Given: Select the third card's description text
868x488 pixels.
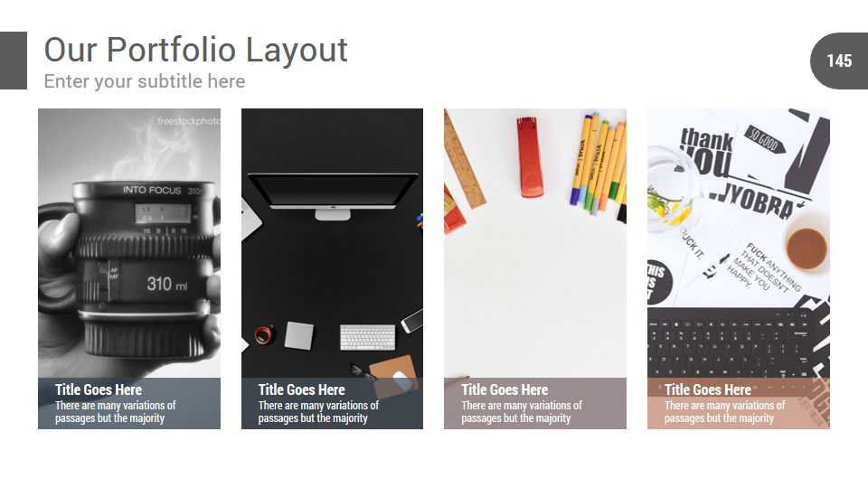Looking at the screenshot, I should 522,412.
